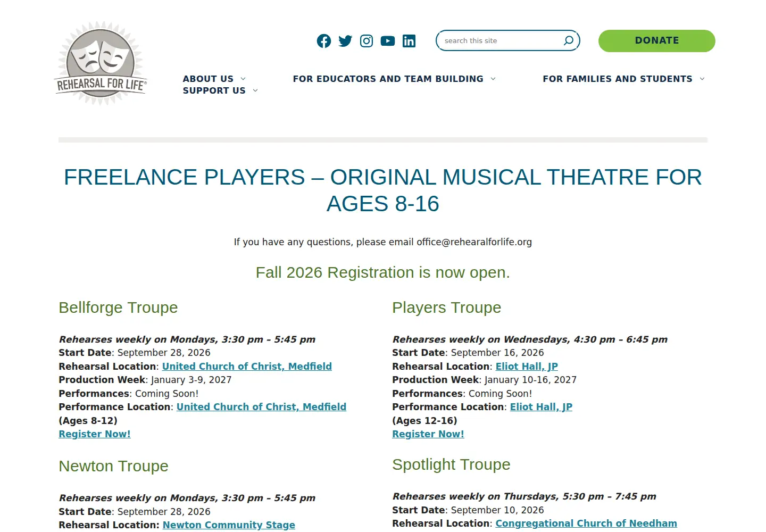Click the Players Troupe heading
766x532 pixels.
point(447,307)
